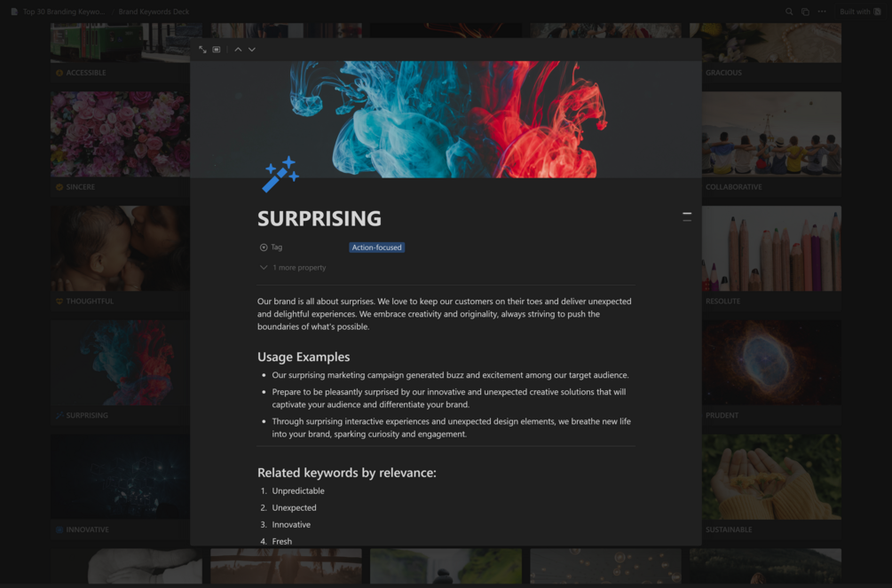Open the table of contents lines icon
This screenshot has height=588, width=892.
[687, 216]
